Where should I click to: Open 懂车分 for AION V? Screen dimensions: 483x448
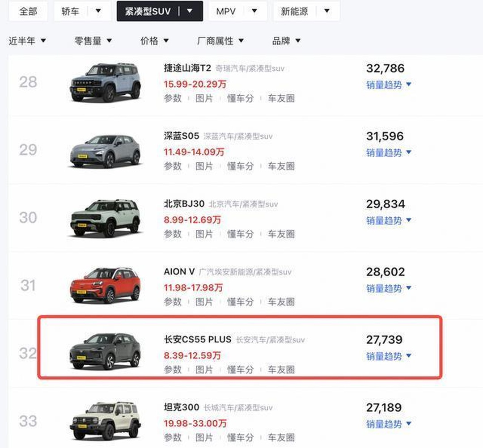[x=240, y=302]
